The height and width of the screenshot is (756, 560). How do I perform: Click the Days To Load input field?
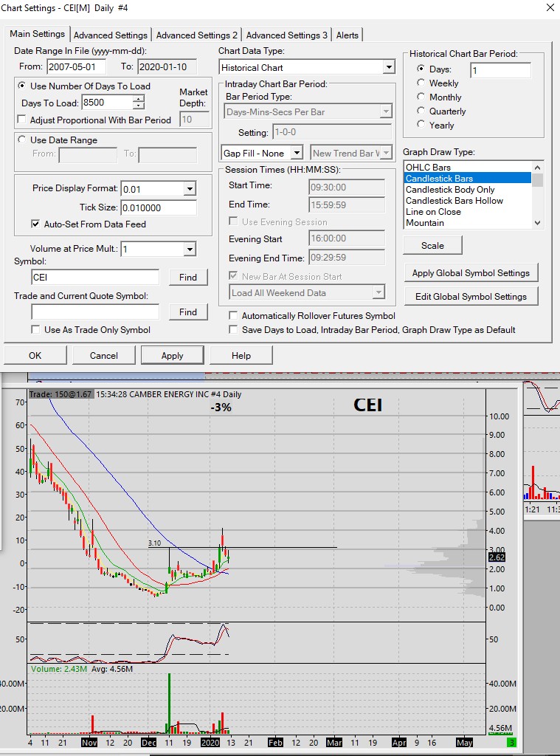click(x=107, y=102)
